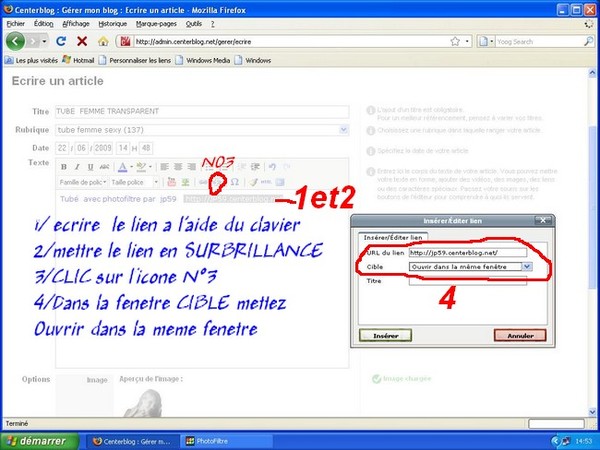The width and height of the screenshot is (600, 450).
Task: Open the link icon left of Omega
Action: (x=218, y=182)
